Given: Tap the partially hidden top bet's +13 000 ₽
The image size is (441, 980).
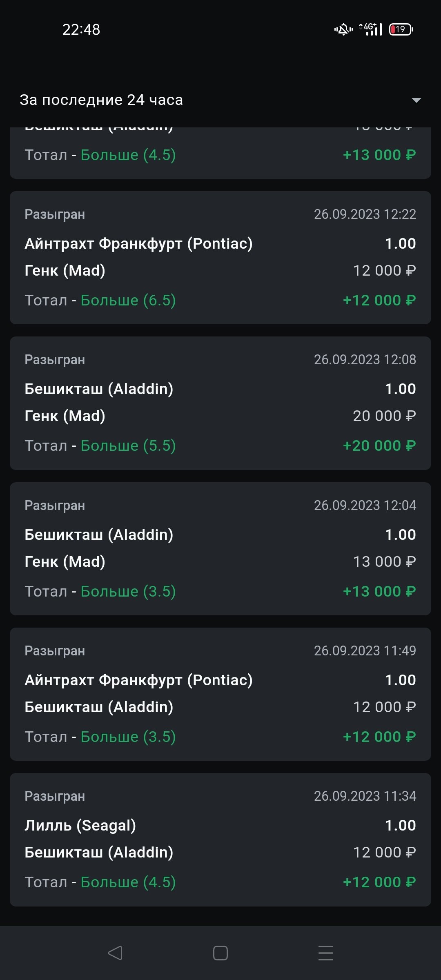Looking at the screenshot, I should (x=379, y=155).
